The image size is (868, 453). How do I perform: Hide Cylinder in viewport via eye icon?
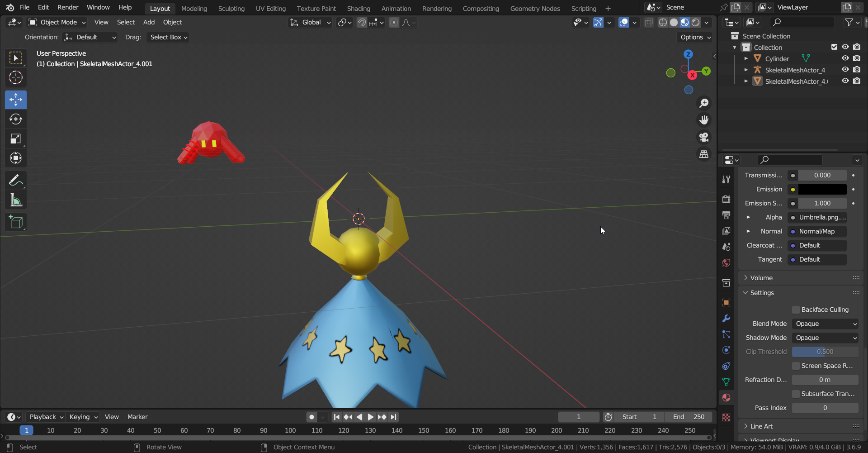tap(845, 58)
